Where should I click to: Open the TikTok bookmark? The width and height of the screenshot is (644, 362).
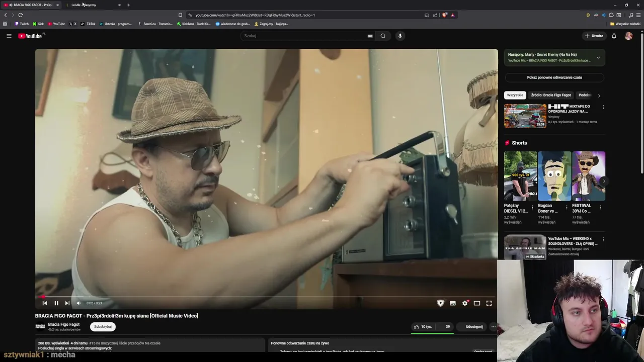pyautogui.click(x=88, y=24)
